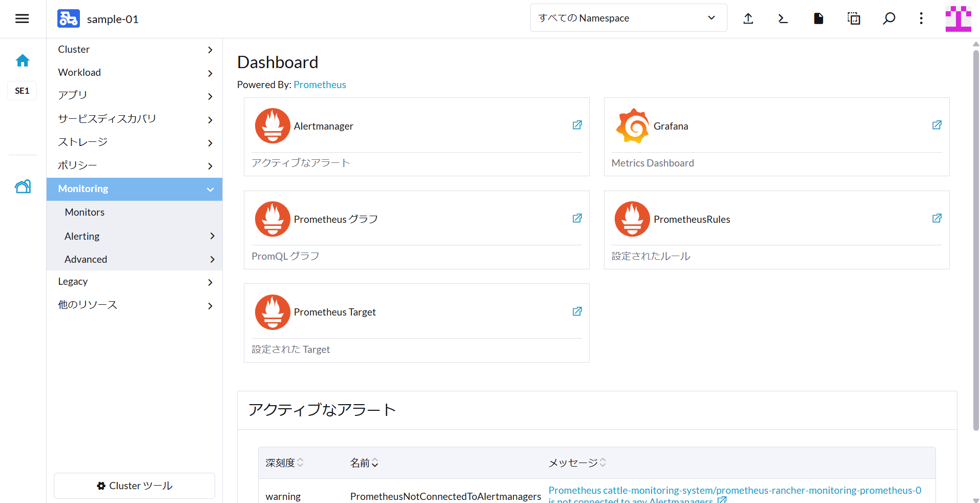Image resolution: width=980 pixels, height=503 pixels.
Task: Open PrometheusRules external link icon
Action: [x=937, y=218]
